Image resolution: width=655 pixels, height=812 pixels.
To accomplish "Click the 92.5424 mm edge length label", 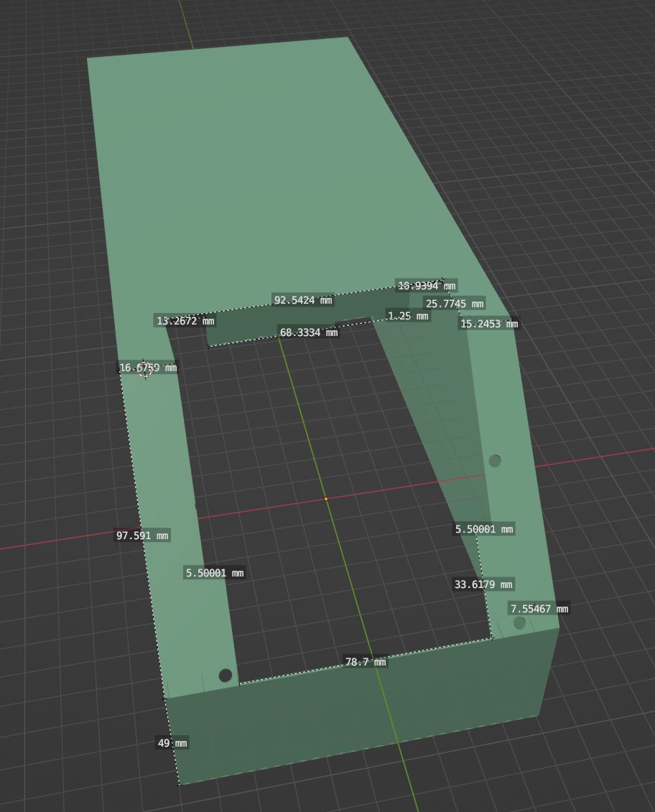I will [303, 300].
